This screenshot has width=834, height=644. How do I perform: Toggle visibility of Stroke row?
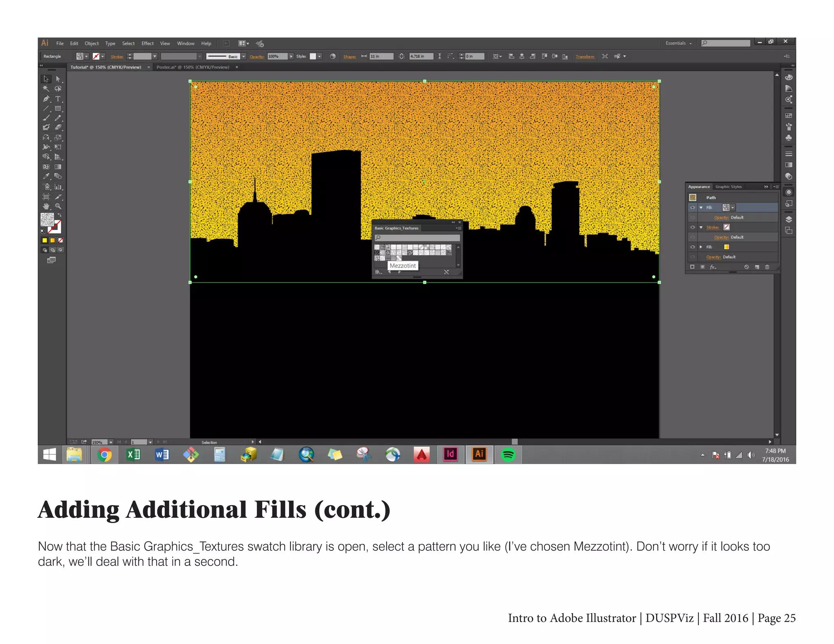(693, 227)
